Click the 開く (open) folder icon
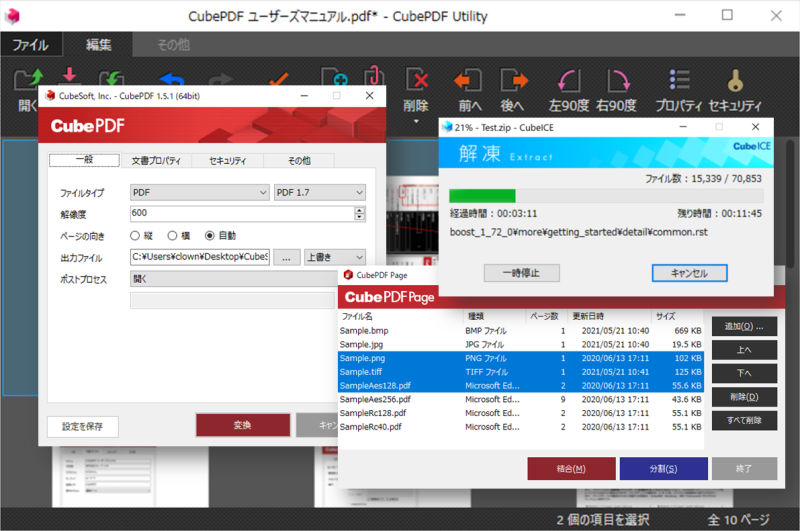Screen dimensions: 800x531 [x=28, y=80]
